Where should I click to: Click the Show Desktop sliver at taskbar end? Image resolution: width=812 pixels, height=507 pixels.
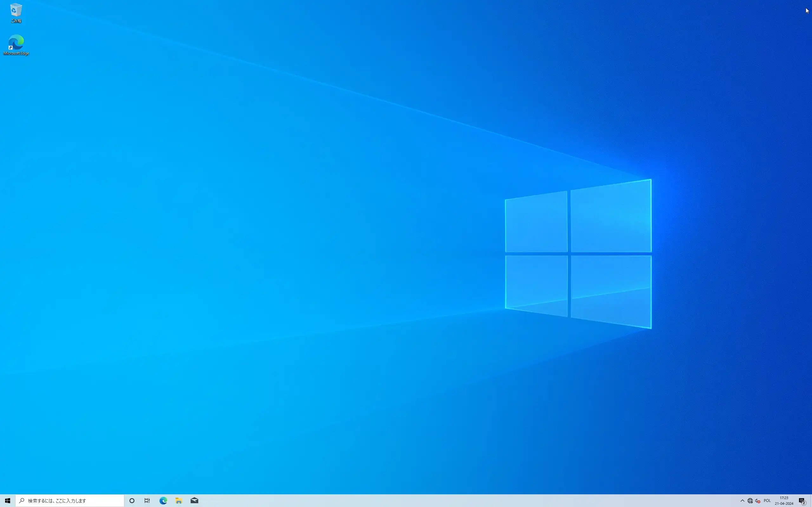[x=811, y=501]
